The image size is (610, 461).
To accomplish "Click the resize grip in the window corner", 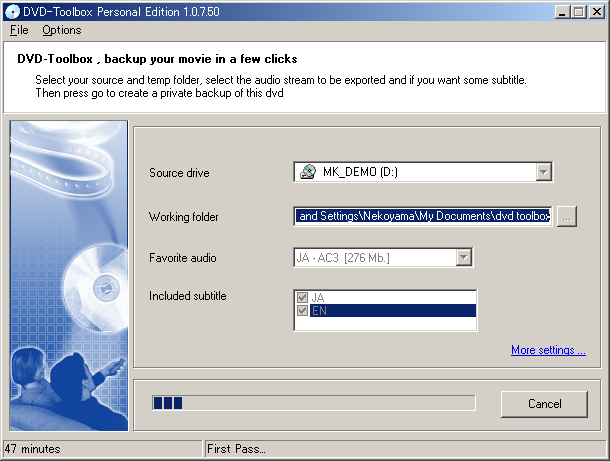I will point(602,454).
